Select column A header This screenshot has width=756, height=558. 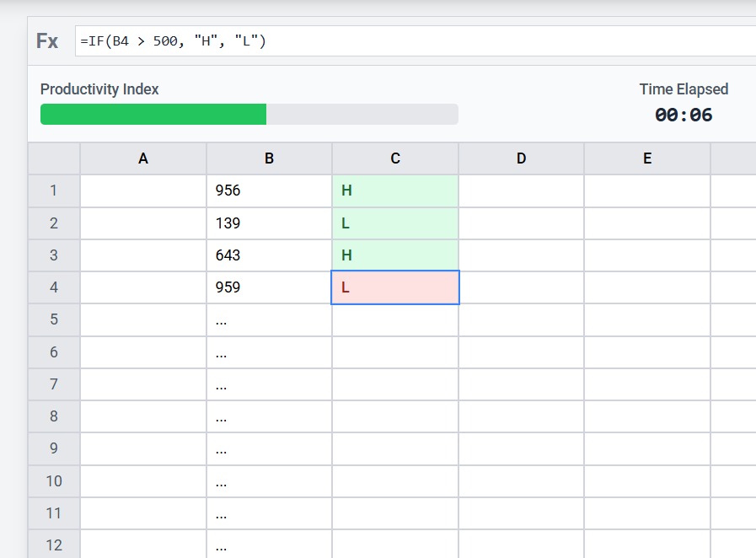coord(143,158)
